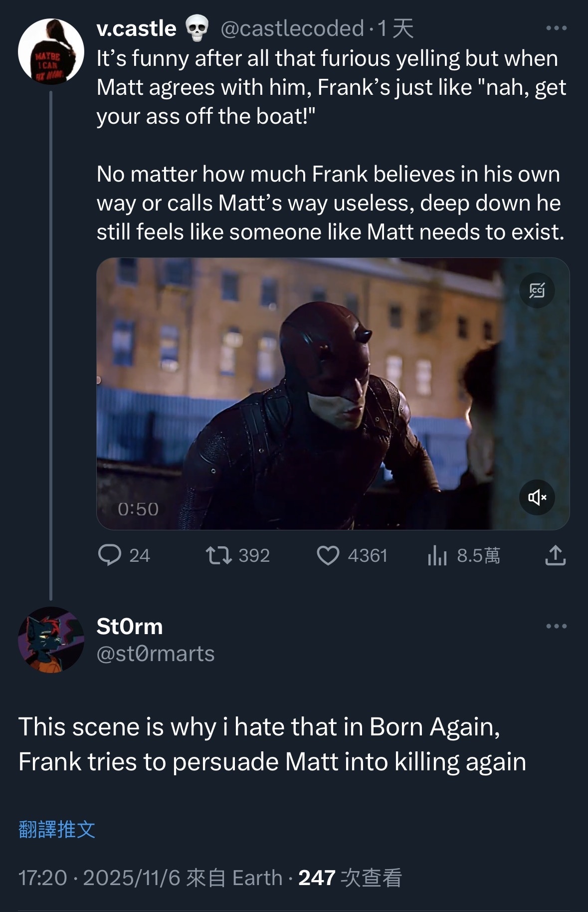588x912 pixels.
Task: Toggle closed captions on the video
Action: click(x=537, y=290)
